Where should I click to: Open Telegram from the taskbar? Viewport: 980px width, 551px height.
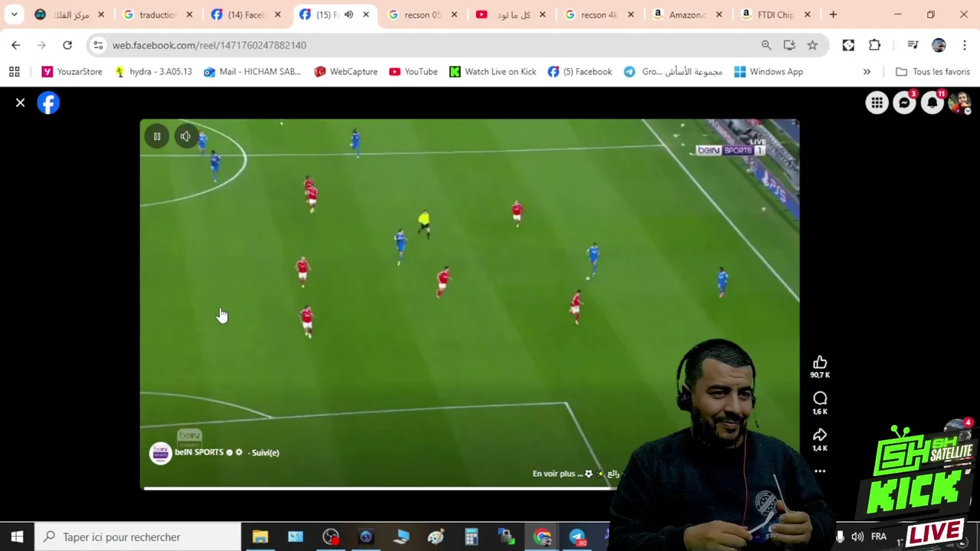tap(577, 537)
